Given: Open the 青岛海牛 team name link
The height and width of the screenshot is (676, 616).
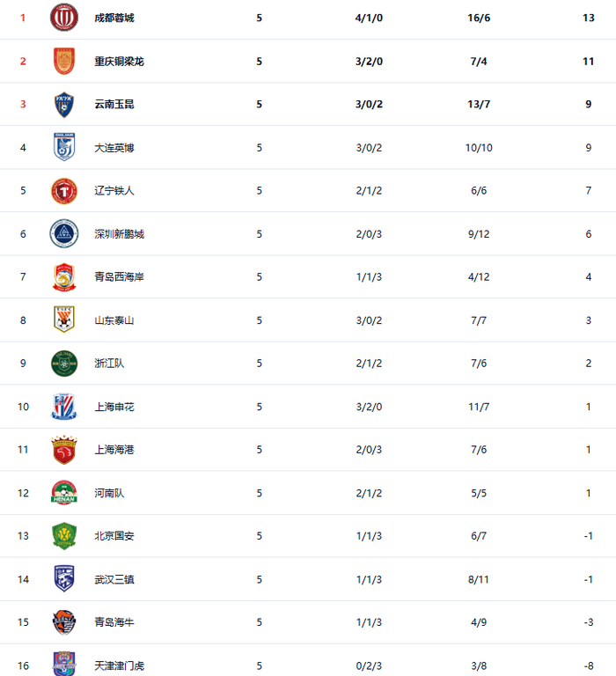Looking at the screenshot, I should coord(114,622).
